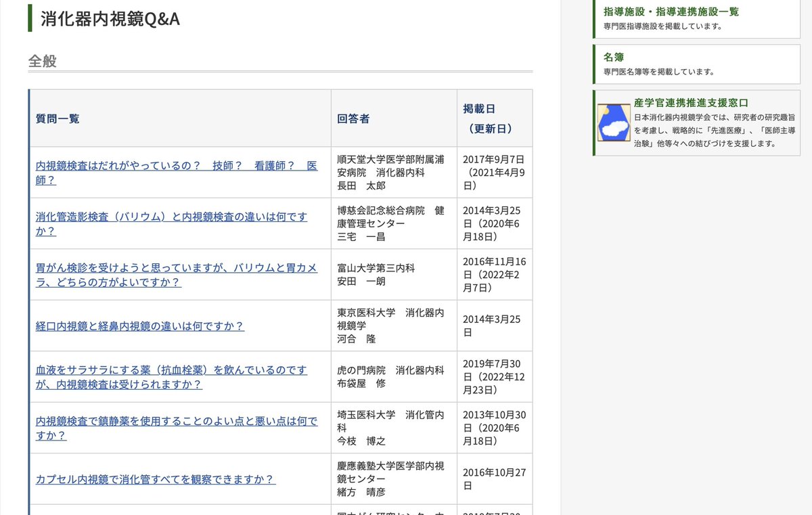The height and width of the screenshot is (515, 812).
Task: Open question about 鎮静薬のよい点と悪い点
Action: 177,428
